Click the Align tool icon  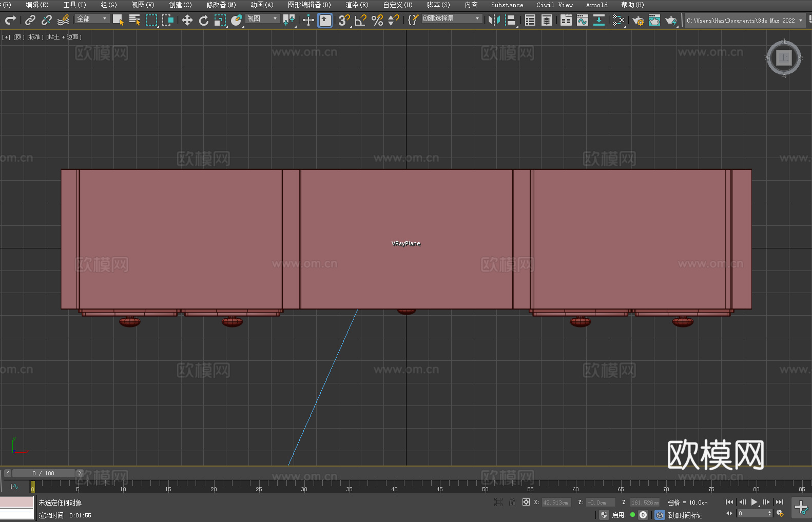(x=511, y=20)
